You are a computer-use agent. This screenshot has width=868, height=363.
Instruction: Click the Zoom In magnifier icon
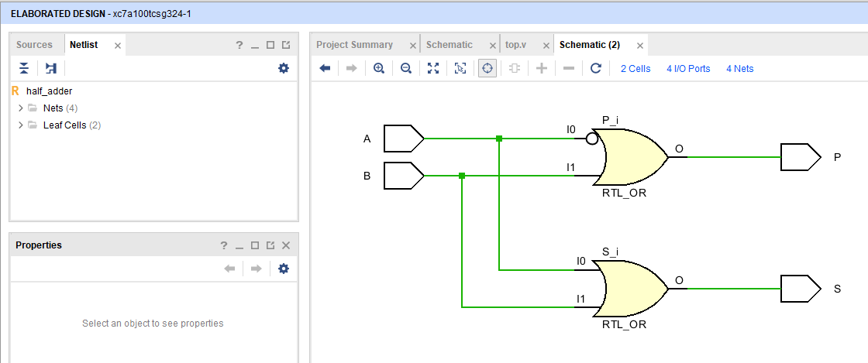[379, 68]
